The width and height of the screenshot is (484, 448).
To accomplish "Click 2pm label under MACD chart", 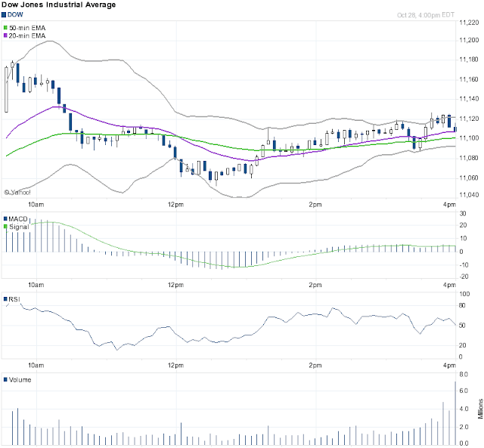I will point(315,285).
